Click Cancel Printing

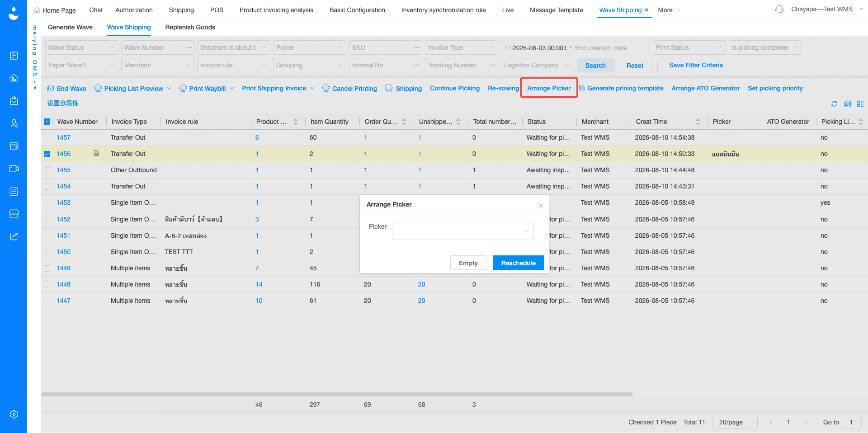349,89
